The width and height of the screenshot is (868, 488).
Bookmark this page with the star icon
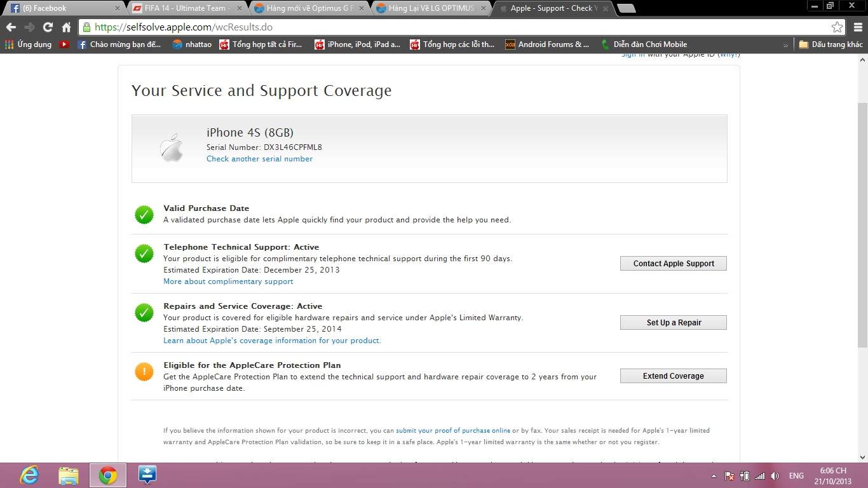pyautogui.click(x=837, y=27)
